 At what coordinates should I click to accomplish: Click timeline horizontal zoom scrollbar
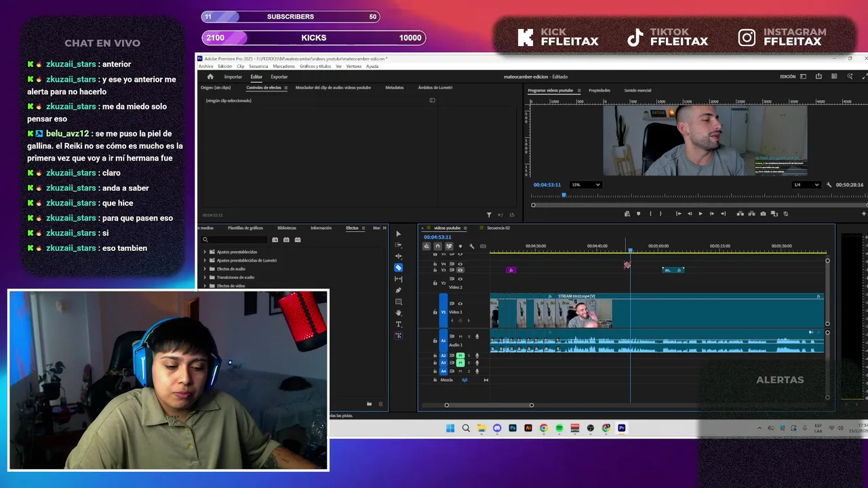click(489, 405)
